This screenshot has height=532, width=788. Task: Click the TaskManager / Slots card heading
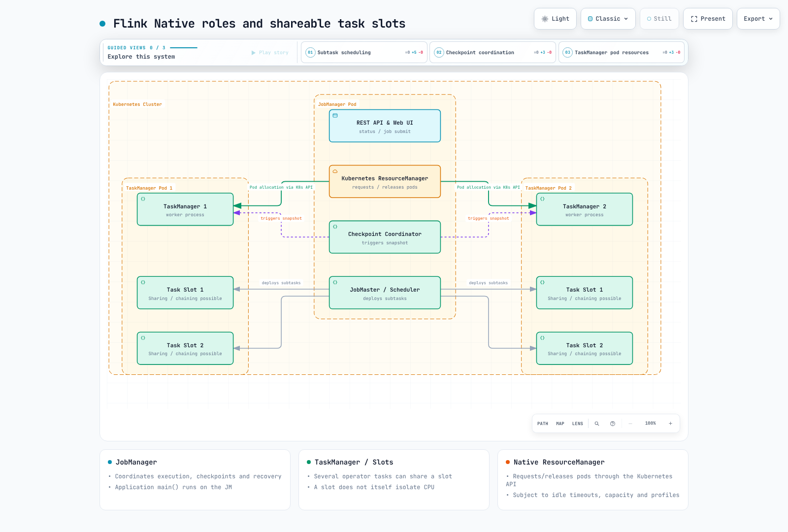354,462
